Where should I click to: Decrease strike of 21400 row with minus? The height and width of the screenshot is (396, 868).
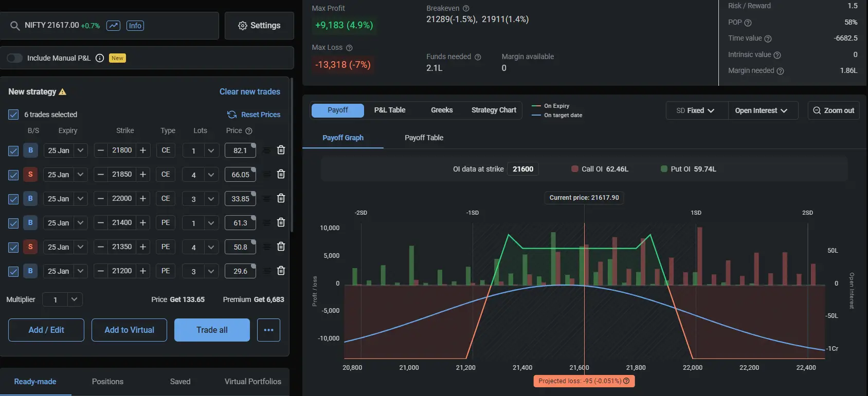(x=101, y=223)
